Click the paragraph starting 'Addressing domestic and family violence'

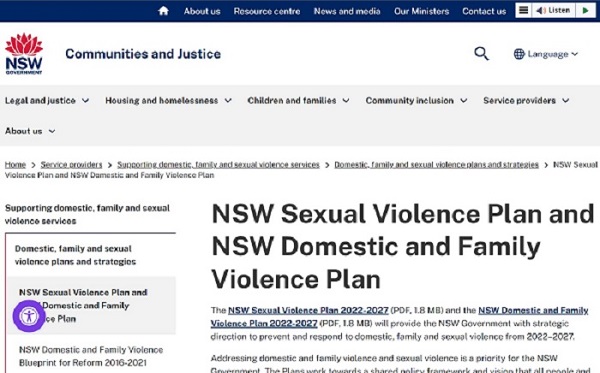400,364
